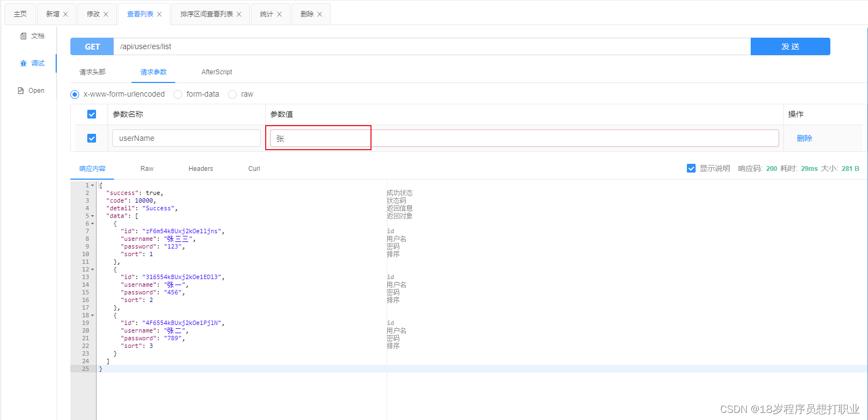The width and height of the screenshot is (868, 420).
Task: Collapse the third object fold at line 18
Action: coord(93,316)
